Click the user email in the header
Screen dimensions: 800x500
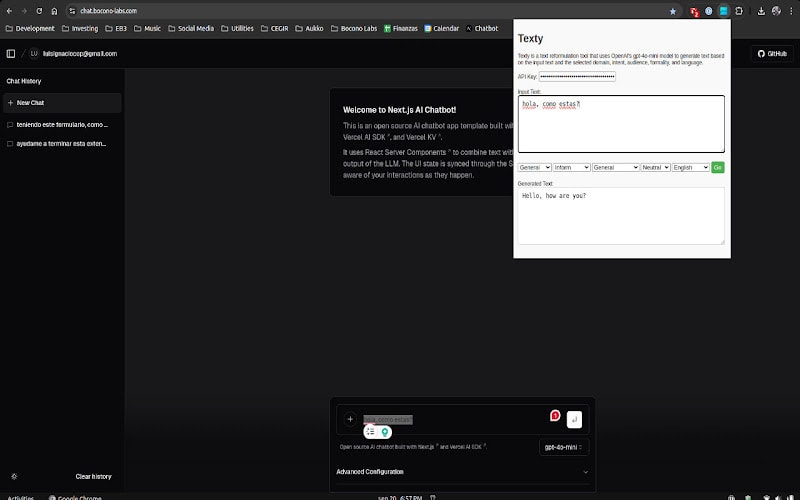click(80, 54)
